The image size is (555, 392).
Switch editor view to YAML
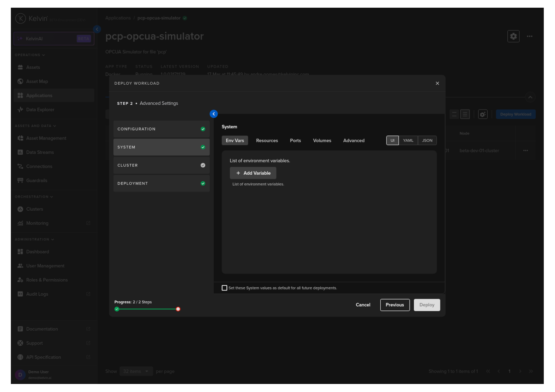(408, 140)
